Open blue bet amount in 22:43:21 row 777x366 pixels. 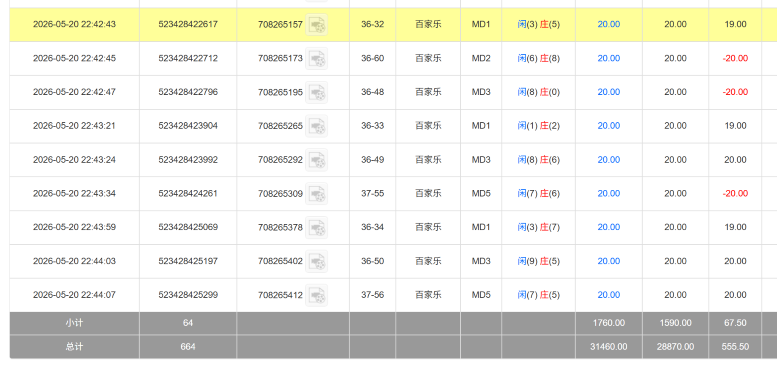coord(609,126)
